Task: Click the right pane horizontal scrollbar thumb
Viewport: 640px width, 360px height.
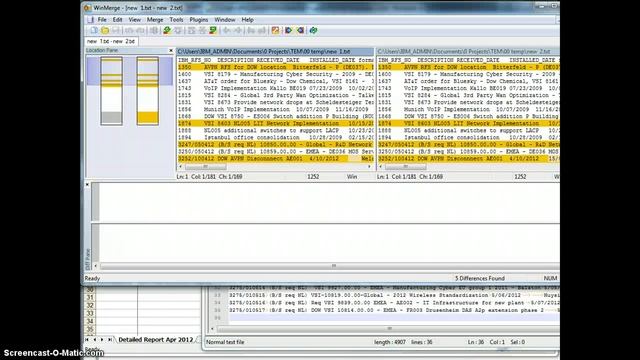Action: (x=406, y=167)
